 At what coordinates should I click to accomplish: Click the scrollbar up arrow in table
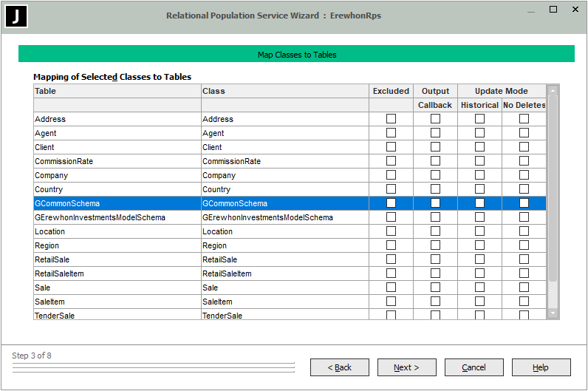pyautogui.click(x=553, y=90)
